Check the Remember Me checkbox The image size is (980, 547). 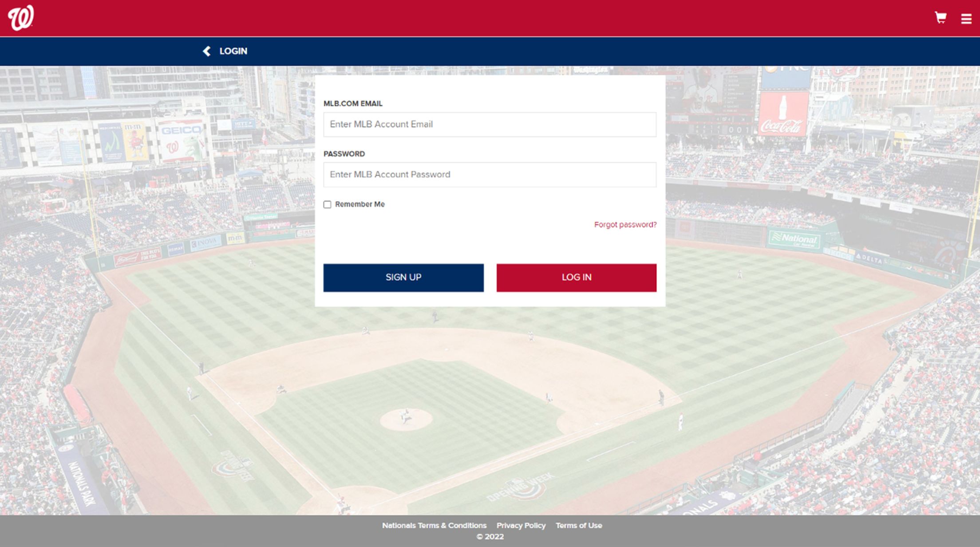pos(328,204)
